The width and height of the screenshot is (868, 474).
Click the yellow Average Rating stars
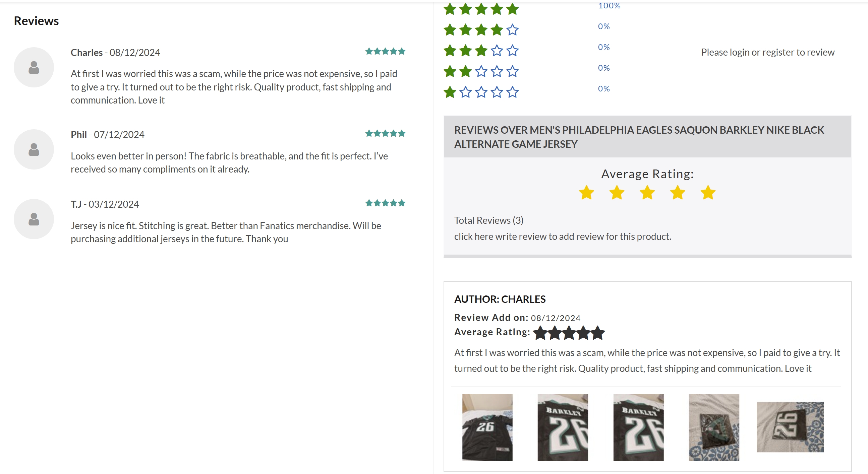tap(647, 193)
